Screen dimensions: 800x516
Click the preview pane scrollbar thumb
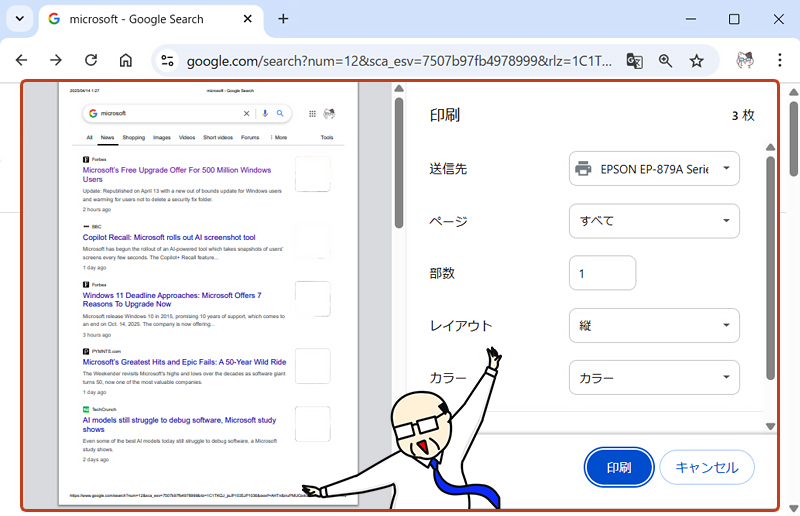[399, 163]
